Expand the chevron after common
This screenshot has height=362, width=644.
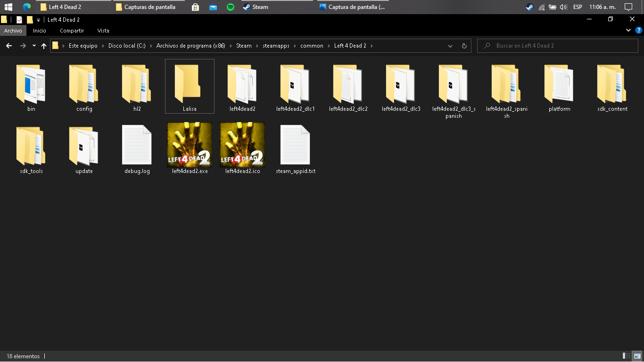(x=329, y=46)
